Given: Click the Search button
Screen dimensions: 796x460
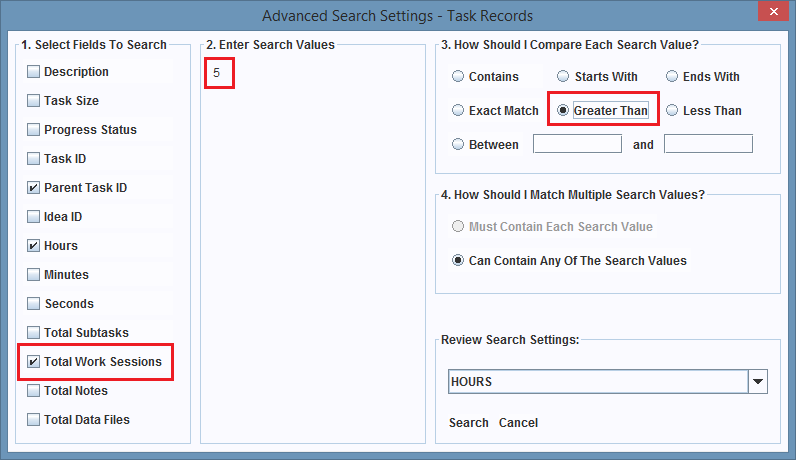Looking at the screenshot, I should point(468,423).
